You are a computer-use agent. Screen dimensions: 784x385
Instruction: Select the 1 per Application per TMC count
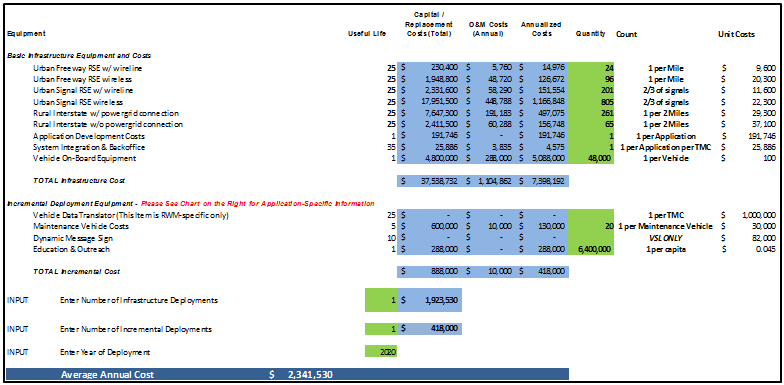coord(665,147)
